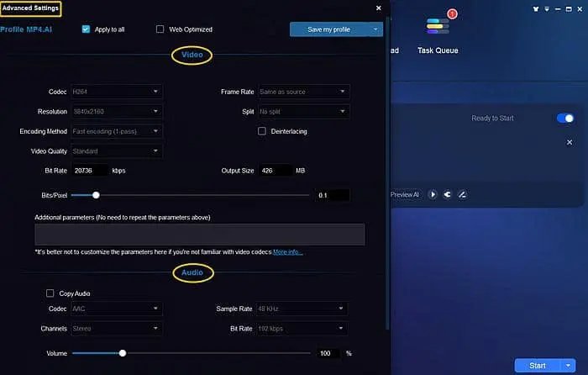Screen dimensions: 588x375
Task: Uncheck the Apply to all checkbox
Action: click(x=86, y=29)
